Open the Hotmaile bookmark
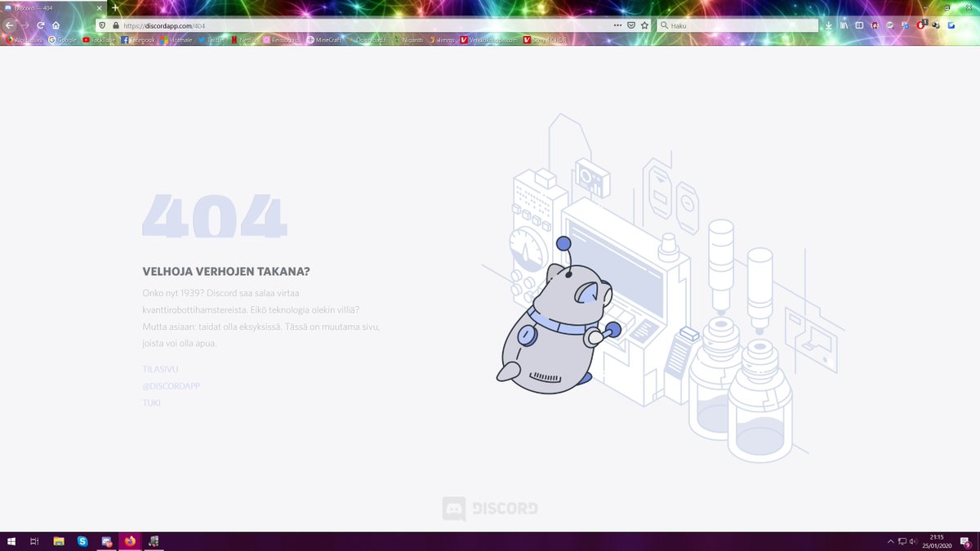 [177, 39]
